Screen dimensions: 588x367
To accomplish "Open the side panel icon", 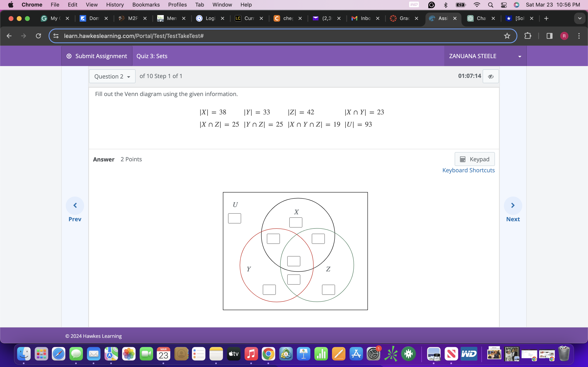I will point(549,36).
